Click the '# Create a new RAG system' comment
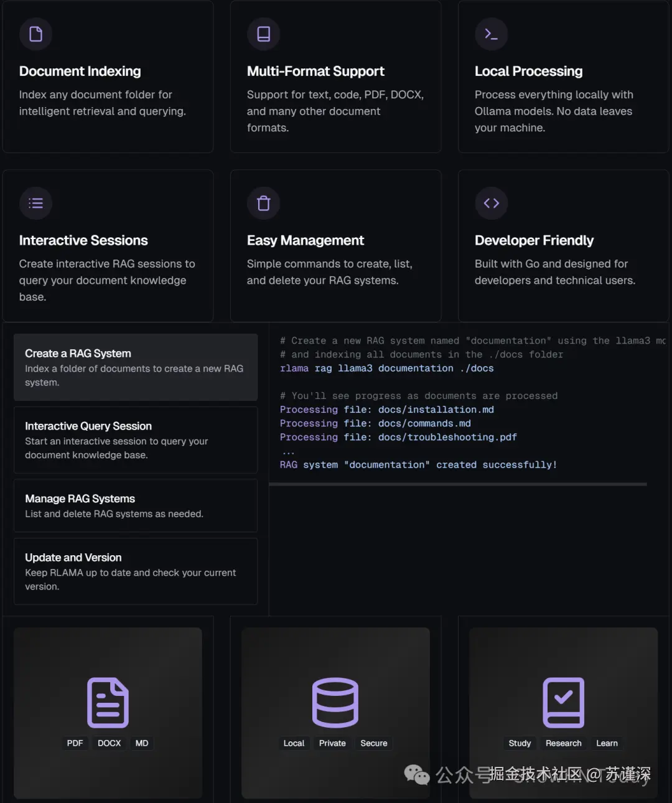The height and width of the screenshot is (803, 672). [x=473, y=341]
